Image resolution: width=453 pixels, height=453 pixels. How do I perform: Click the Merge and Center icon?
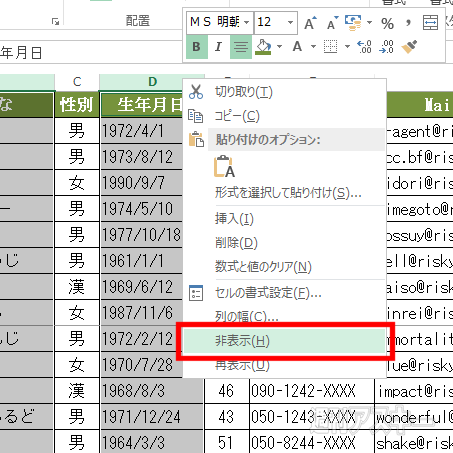coord(430,23)
